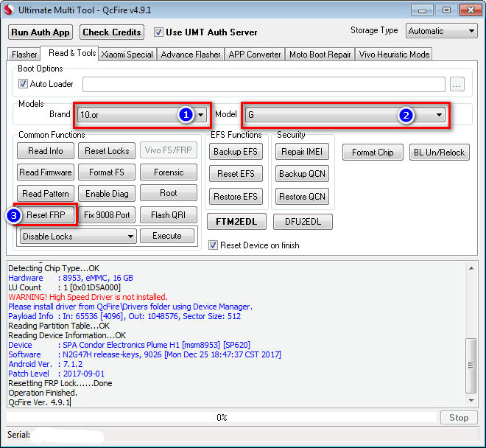Click the Reading Partition Table line
The image size is (486, 448).
point(59,326)
